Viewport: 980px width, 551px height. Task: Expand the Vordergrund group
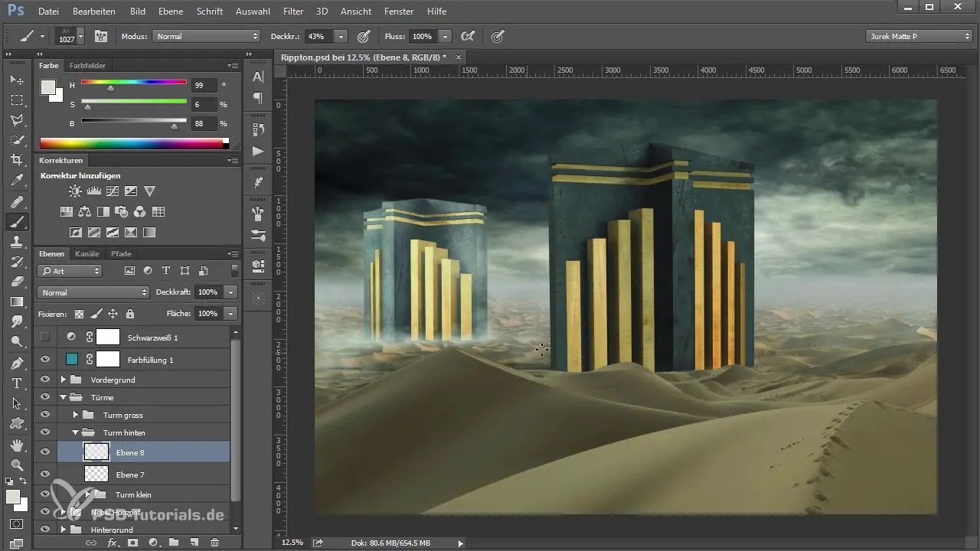tap(64, 380)
